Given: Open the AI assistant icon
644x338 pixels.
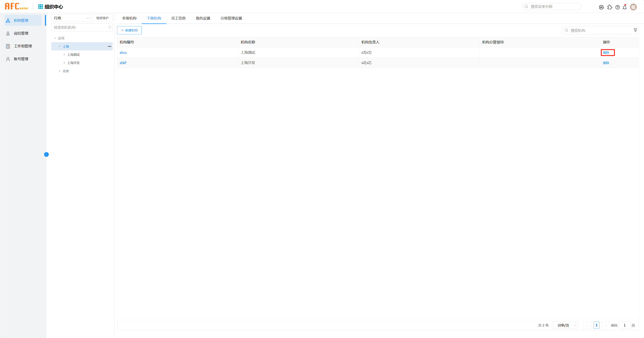Looking at the screenshot, I should [x=601, y=7].
